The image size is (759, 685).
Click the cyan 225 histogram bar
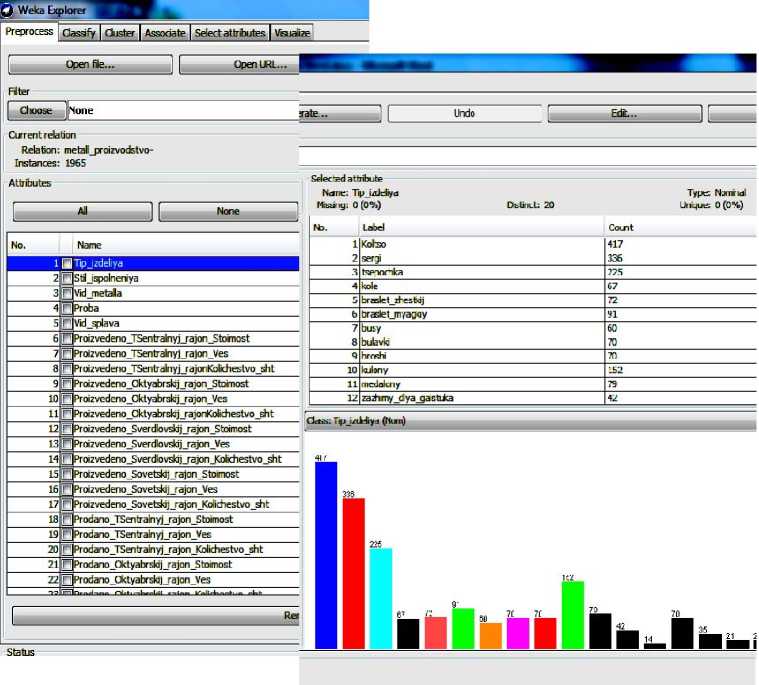click(x=381, y=598)
